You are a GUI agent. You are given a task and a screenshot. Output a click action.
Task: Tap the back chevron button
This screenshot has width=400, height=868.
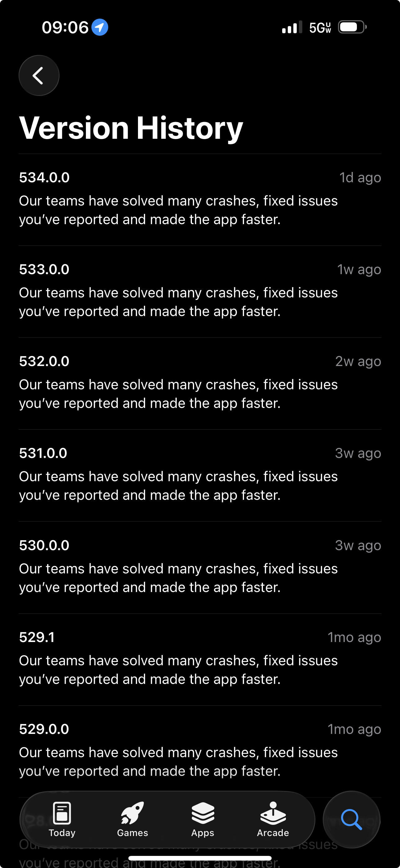click(39, 75)
